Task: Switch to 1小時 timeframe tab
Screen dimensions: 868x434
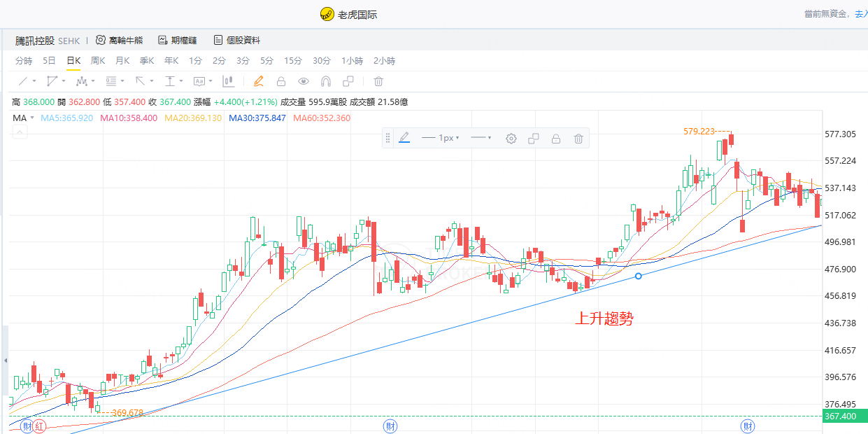Action: click(353, 61)
